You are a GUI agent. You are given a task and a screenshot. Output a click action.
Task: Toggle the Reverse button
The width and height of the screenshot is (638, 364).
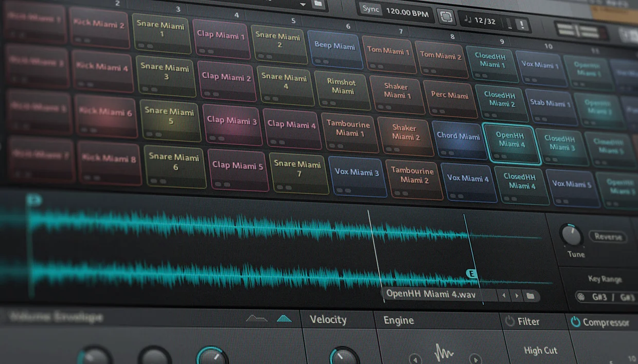click(x=608, y=236)
